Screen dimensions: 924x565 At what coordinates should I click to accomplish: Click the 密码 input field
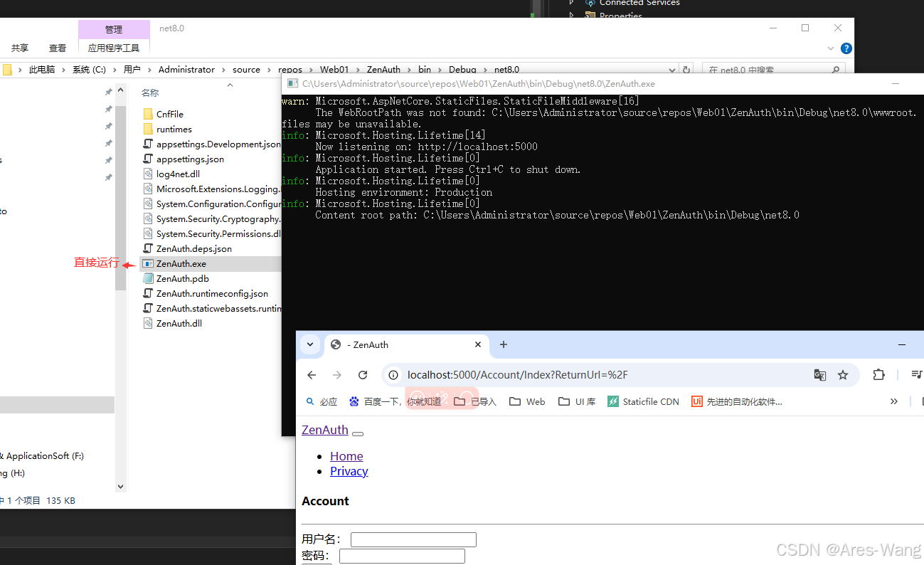tap(402, 556)
